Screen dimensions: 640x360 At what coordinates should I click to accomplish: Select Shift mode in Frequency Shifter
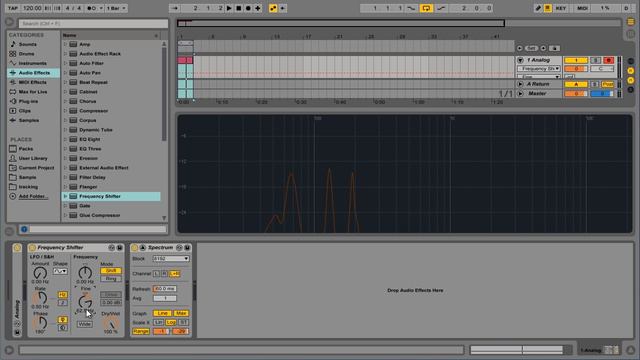[111, 271]
